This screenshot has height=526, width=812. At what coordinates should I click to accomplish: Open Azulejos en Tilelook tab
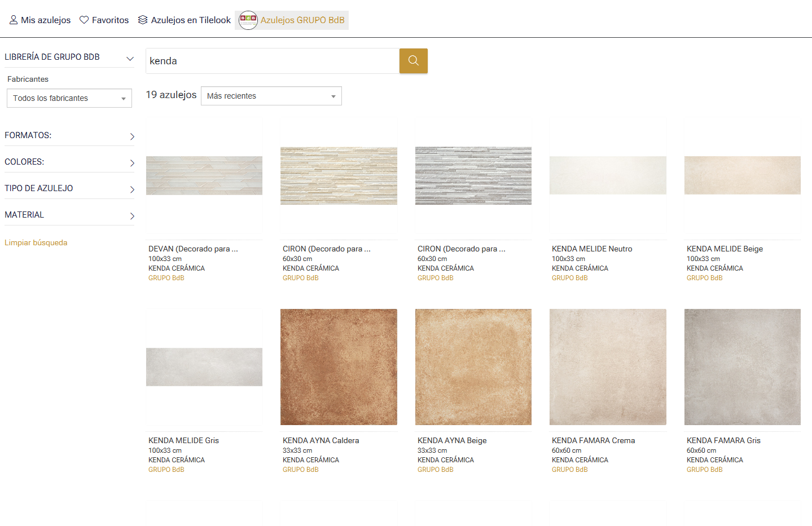click(184, 20)
